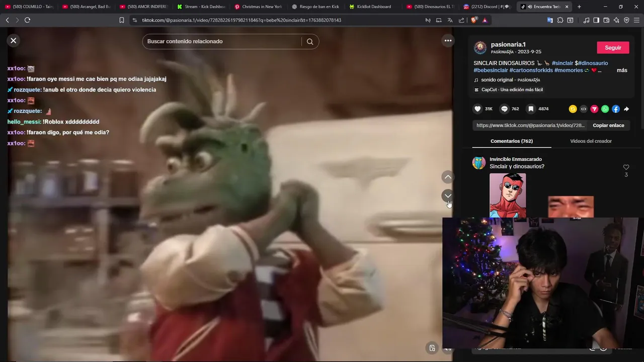Viewport: 644px width, 362px height.
Task: Open the #sinclair hashtag link
Action: pos(562,63)
